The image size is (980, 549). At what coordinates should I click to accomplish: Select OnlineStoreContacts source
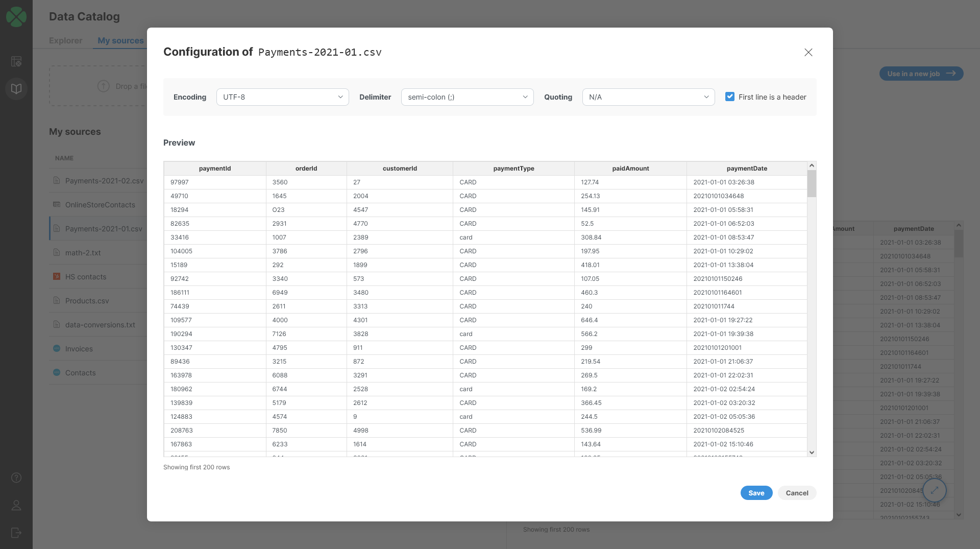(100, 205)
